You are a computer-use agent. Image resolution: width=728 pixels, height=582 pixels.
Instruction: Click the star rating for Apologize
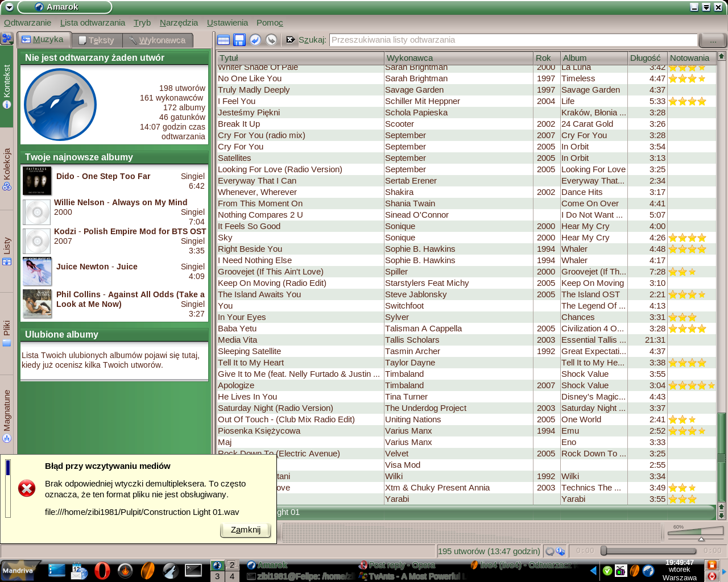coord(692,385)
